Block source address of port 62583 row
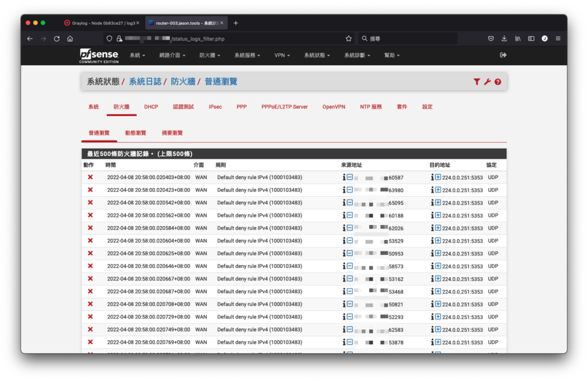This screenshot has width=588, height=381. pos(350,329)
